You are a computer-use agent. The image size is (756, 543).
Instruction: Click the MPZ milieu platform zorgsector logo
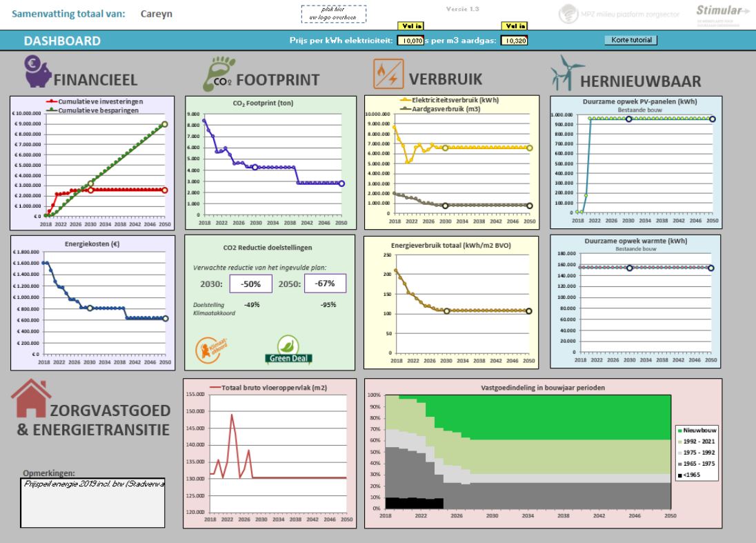pyautogui.click(x=619, y=14)
